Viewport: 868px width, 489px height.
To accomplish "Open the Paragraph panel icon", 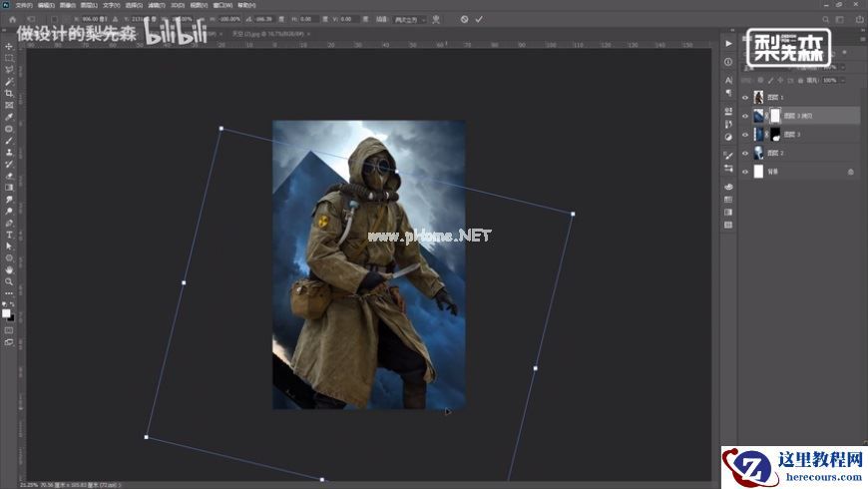I will click(x=728, y=93).
